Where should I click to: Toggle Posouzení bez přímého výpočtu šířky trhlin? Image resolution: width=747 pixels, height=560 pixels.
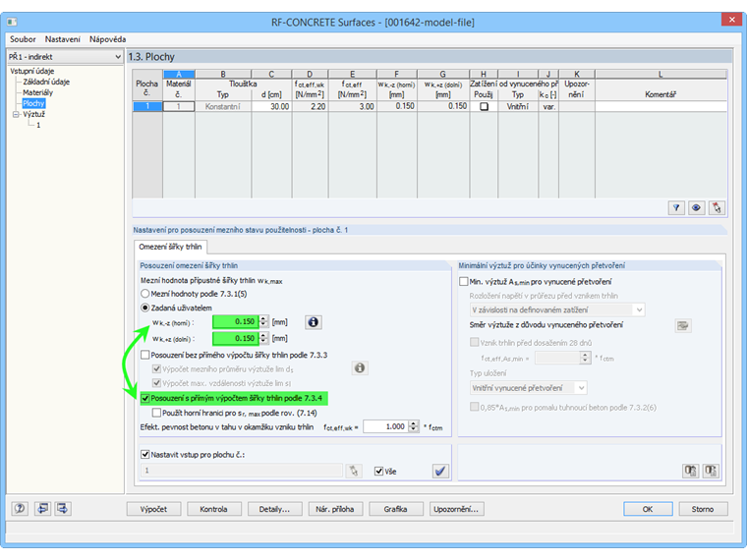tap(145, 355)
